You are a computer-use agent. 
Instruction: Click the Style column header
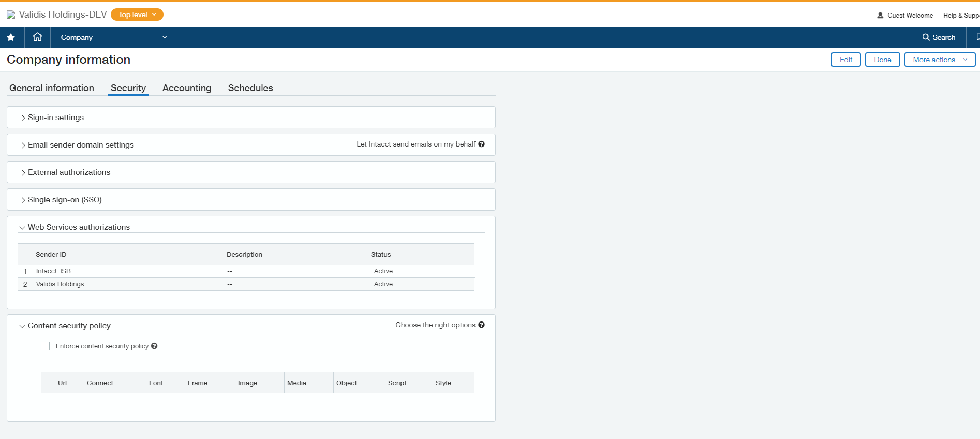(x=454, y=383)
